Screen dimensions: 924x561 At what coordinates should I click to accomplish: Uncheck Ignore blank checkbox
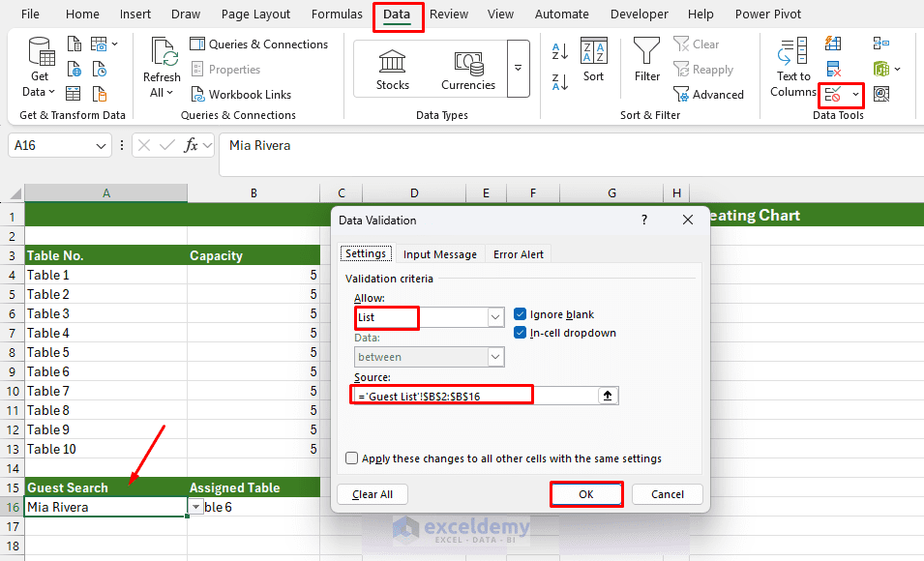coord(520,314)
